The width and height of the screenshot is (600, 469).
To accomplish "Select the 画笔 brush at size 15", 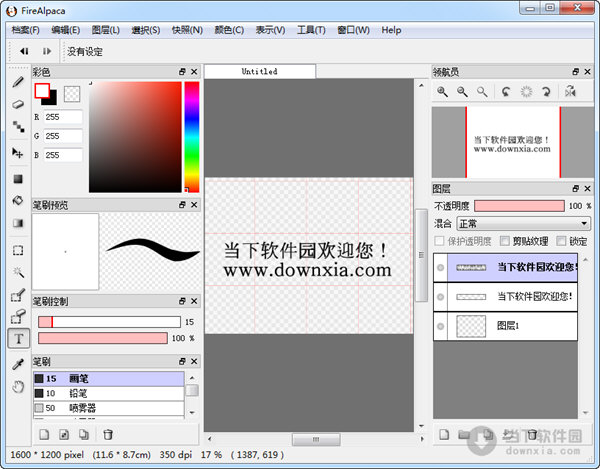I will coord(109,379).
